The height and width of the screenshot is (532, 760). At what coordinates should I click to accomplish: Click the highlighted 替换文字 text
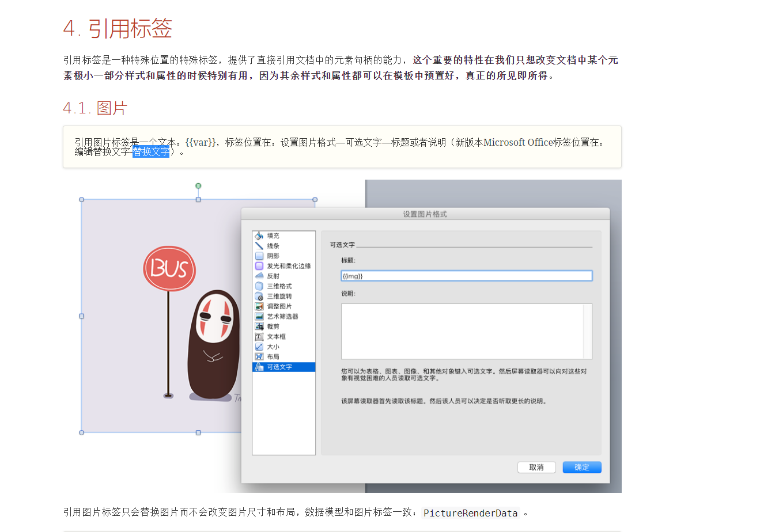151,151
